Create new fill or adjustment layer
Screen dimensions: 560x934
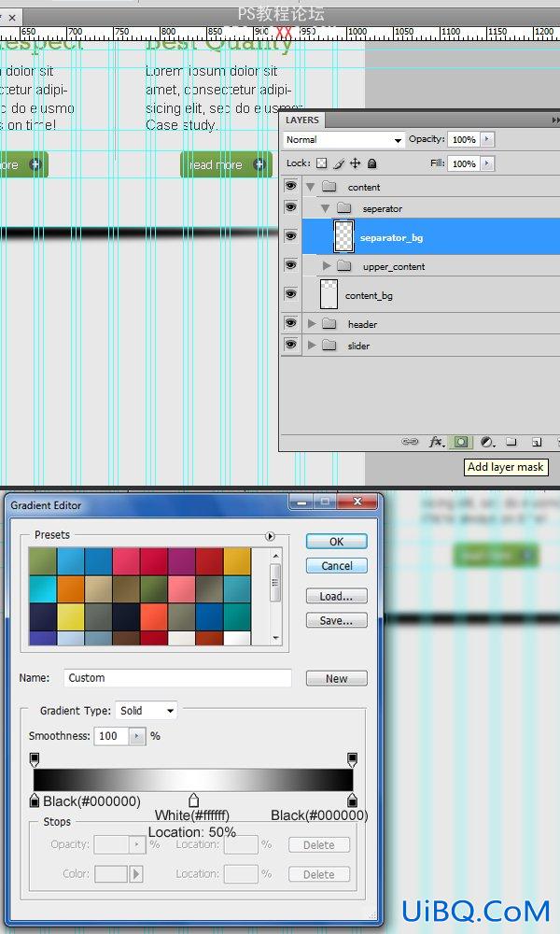click(x=487, y=442)
